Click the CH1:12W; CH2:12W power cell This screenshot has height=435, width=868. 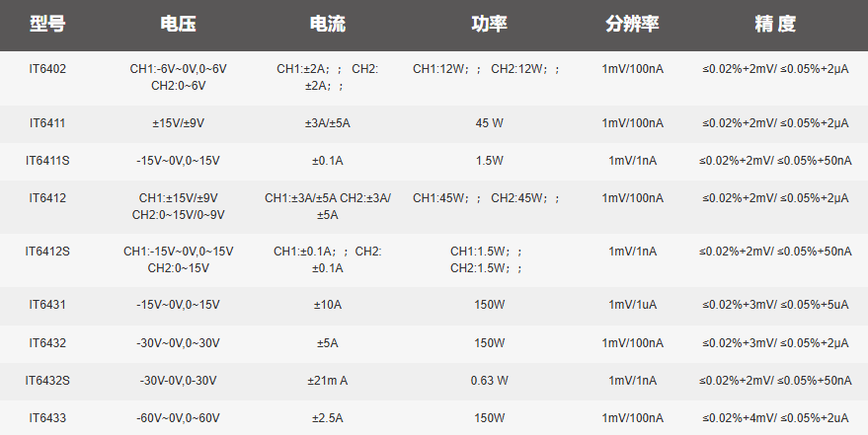pos(486,69)
